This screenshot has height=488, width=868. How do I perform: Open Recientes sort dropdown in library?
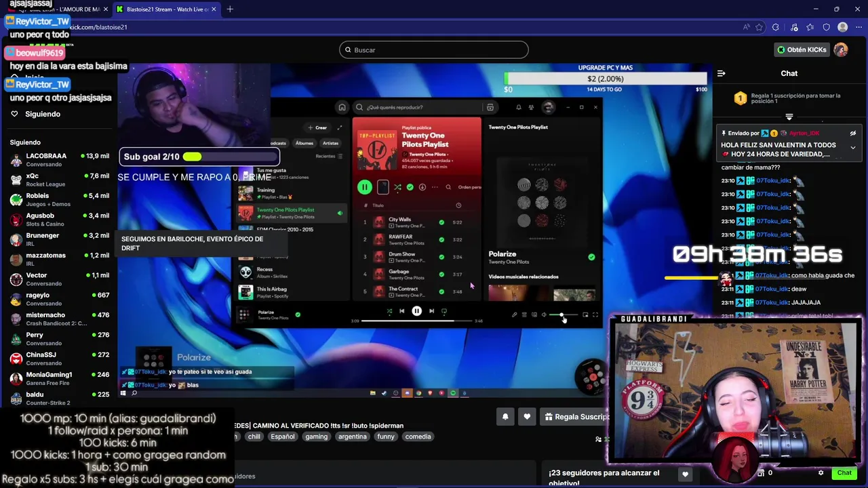click(x=329, y=156)
